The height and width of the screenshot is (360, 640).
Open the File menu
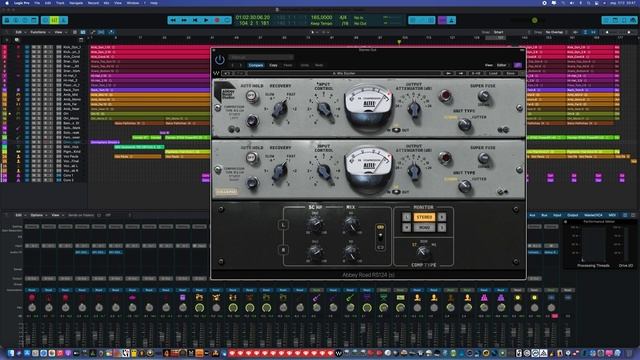coord(37,3)
